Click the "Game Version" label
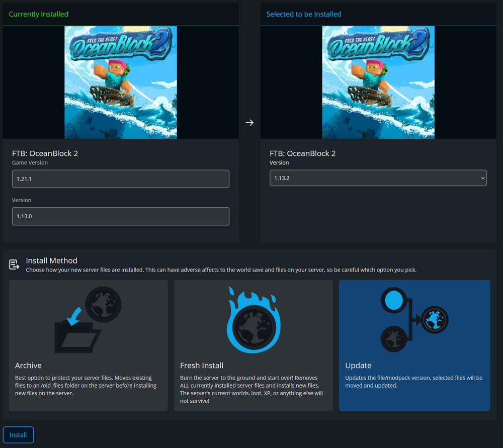 tap(30, 162)
